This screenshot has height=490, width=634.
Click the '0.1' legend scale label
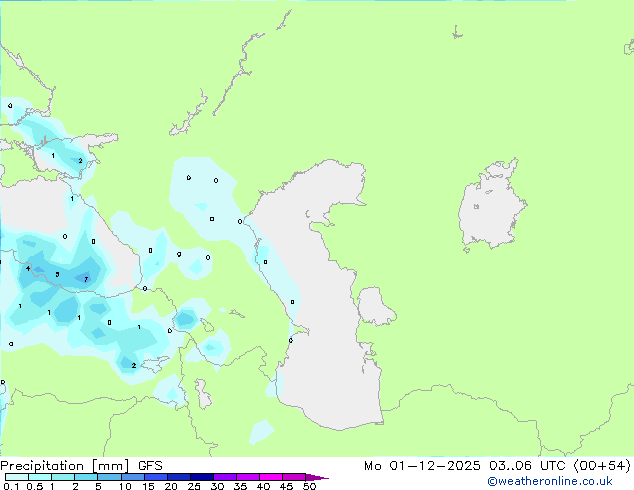[11, 486]
